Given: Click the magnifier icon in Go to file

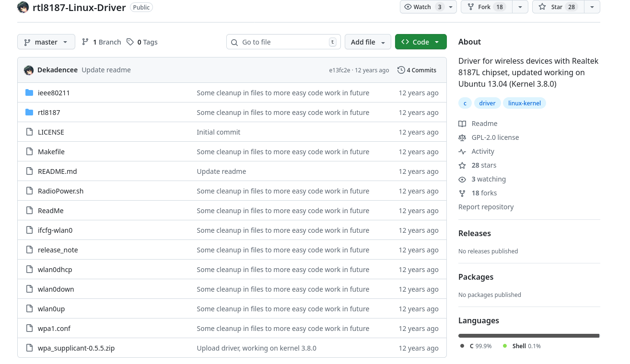Looking at the screenshot, I should (x=234, y=42).
